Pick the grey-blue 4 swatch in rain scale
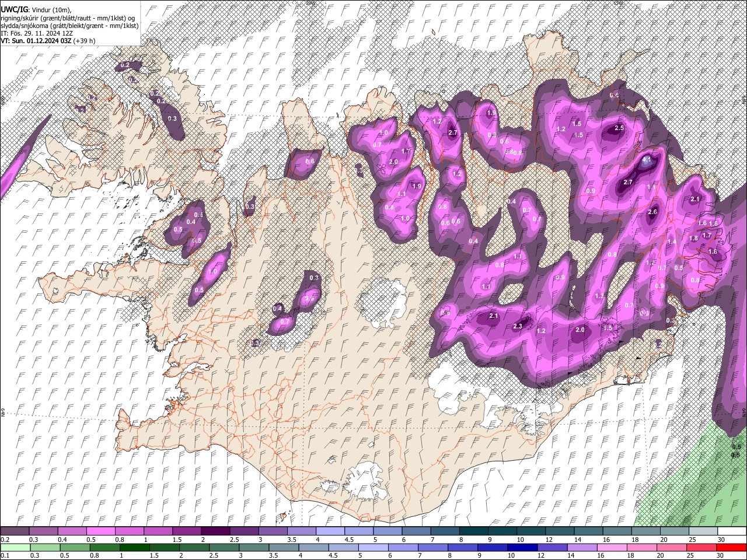 (313, 547)
